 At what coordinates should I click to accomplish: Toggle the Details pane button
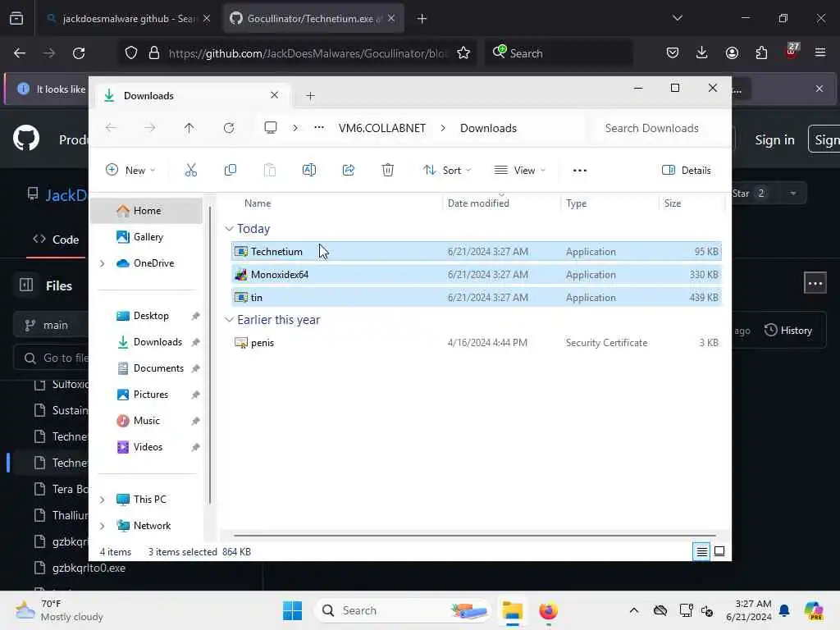(687, 171)
